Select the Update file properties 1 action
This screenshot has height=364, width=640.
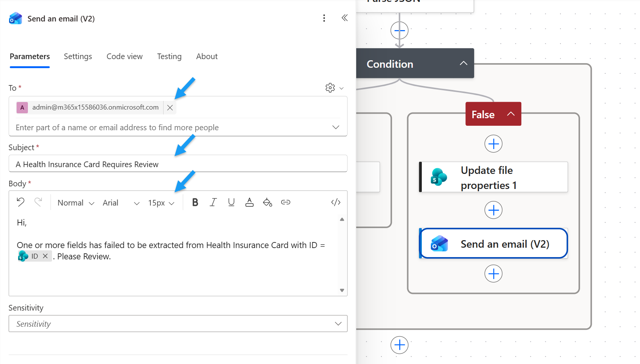[x=493, y=177]
